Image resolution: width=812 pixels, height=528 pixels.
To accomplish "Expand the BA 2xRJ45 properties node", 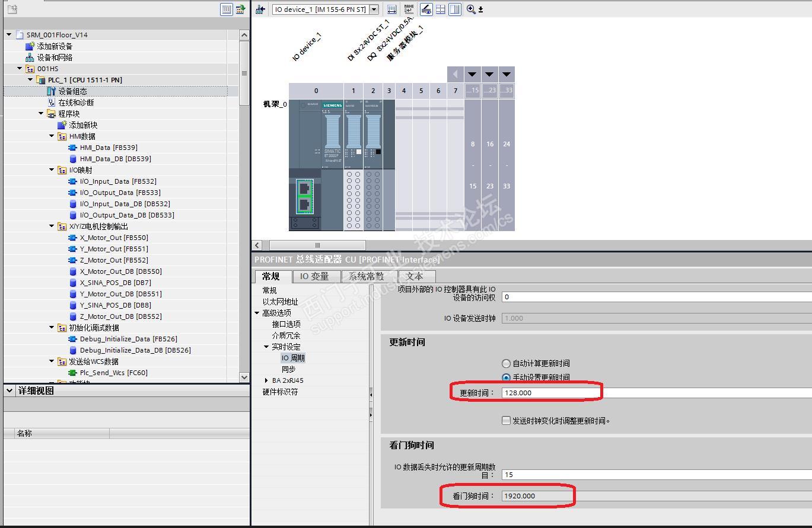I will [266, 380].
